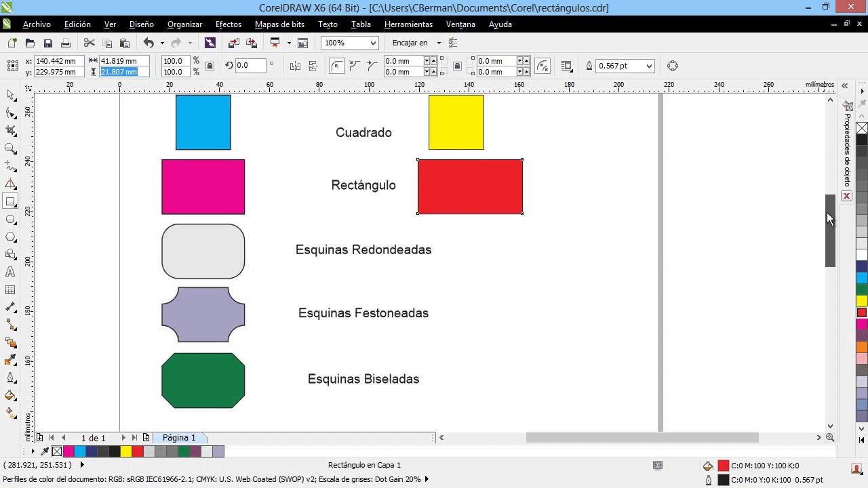868x488 pixels.
Task: Select the Basic Shapes tool
Action: [x=10, y=254]
